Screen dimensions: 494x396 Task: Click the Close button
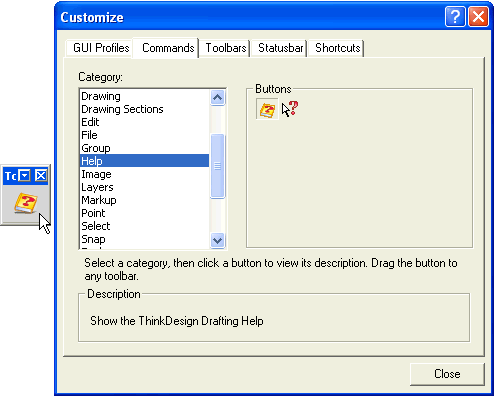coord(447,374)
